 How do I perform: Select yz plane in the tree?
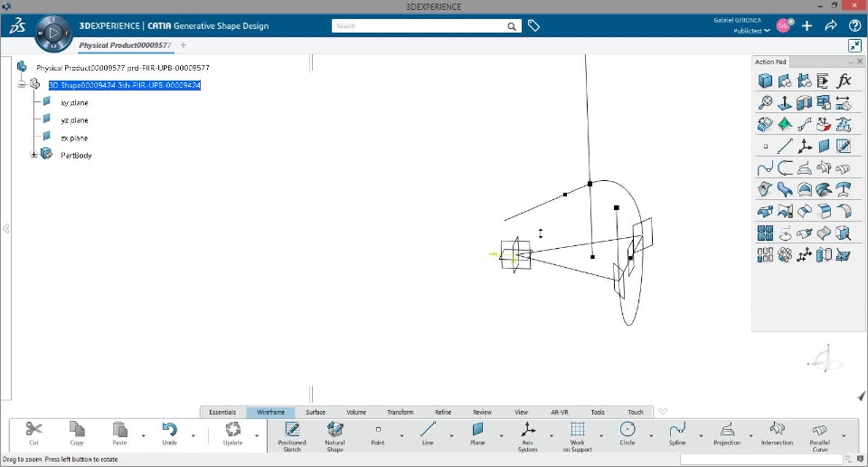[74, 120]
